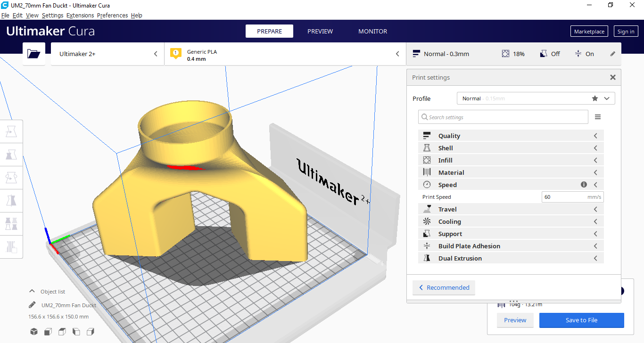Click the Normal - 0.3mm layer height icon

[416, 54]
